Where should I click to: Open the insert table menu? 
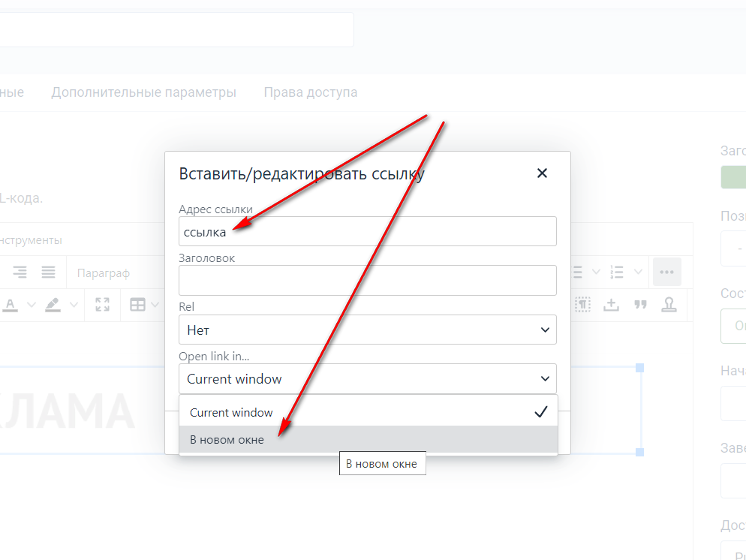click(137, 304)
